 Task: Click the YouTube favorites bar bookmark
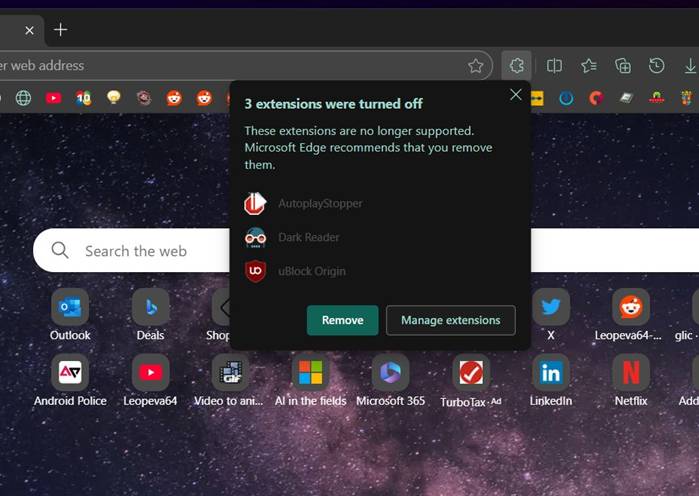(53, 98)
